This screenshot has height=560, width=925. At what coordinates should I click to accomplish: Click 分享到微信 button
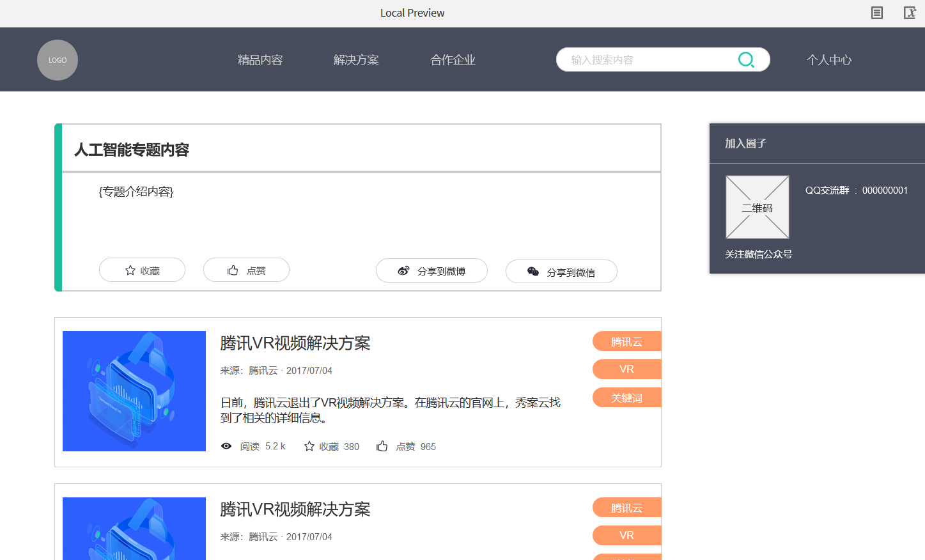click(x=561, y=271)
